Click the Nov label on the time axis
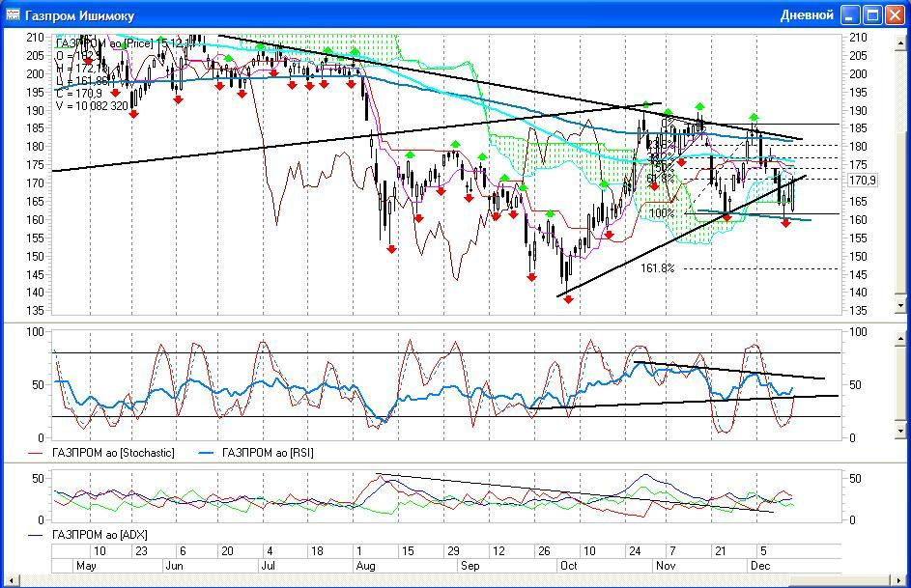The height and width of the screenshot is (588, 911). click(x=666, y=566)
